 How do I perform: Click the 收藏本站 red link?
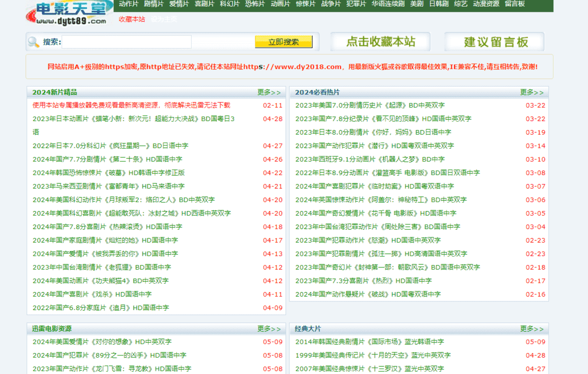pyautogui.click(x=132, y=19)
